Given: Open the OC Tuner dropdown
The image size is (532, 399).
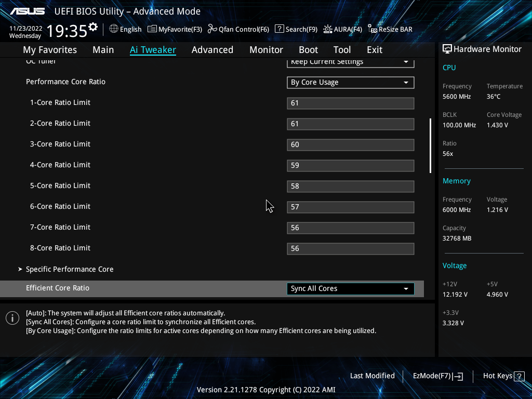Looking at the screenshot, I should (x=351, y=63).
